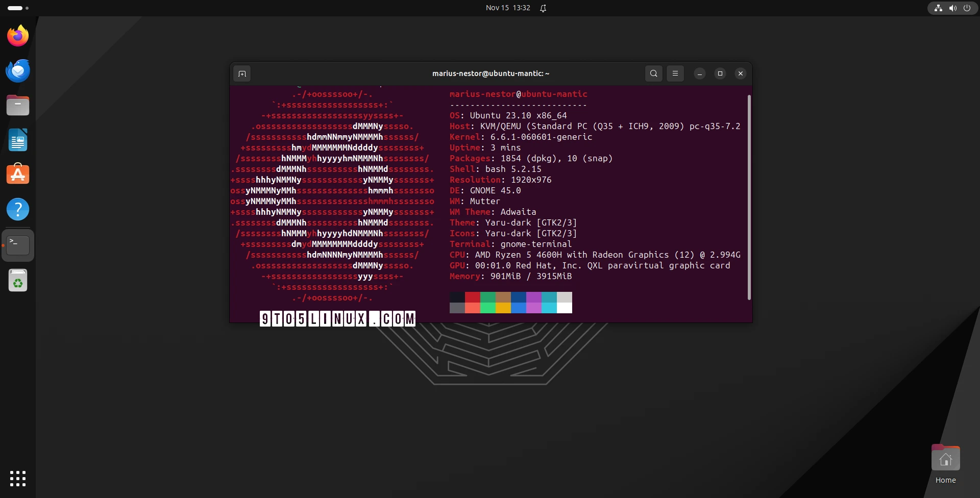This screenshot has height=498, width=980.
Task: Open the calendar by clicking the clock
Action: 507,8
